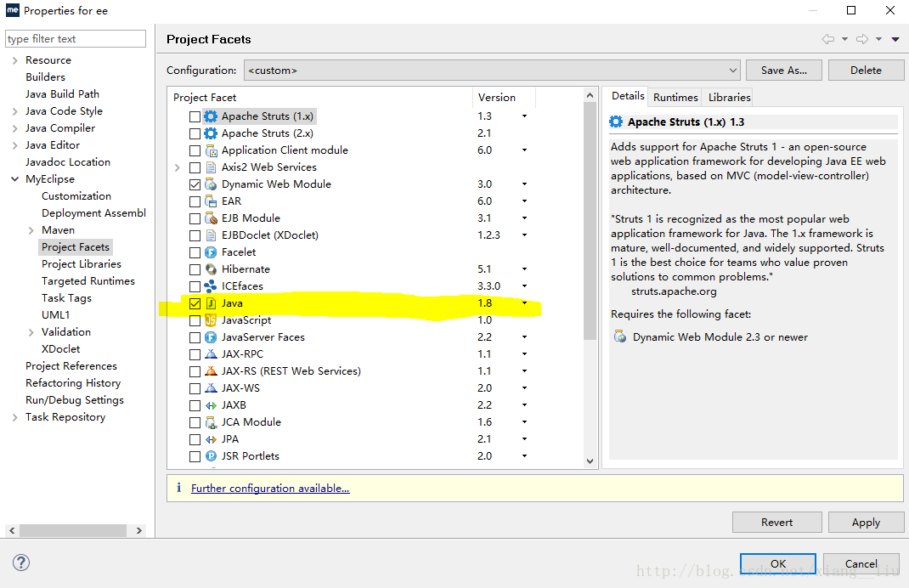Go forward with the right arrow icon

[862, 39]
